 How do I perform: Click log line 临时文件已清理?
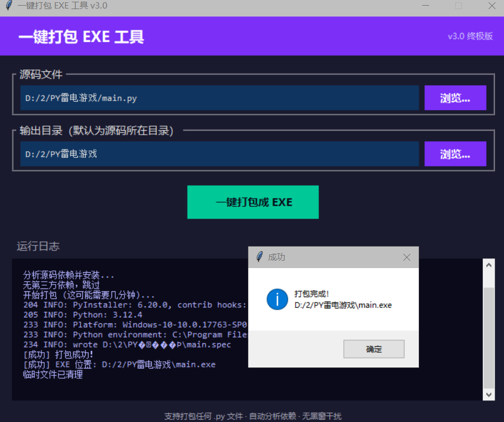(x=53, y=374)
